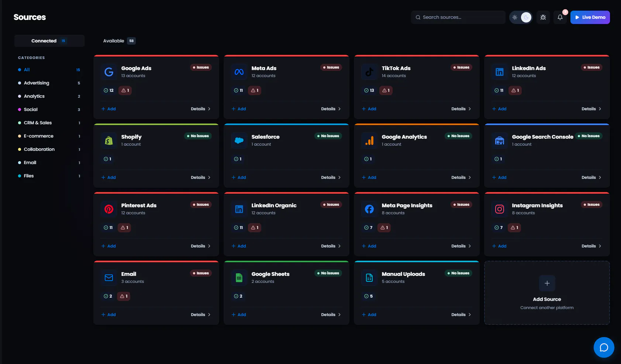Click the Google Ads logo icon
This screenshot has width=621, height=364.
pyautogui.click(x=109, y=72)
